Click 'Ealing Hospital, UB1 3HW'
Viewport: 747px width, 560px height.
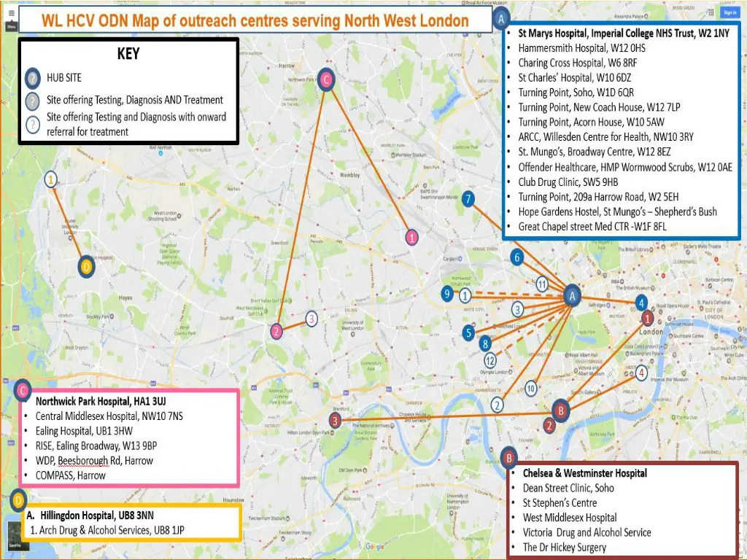click(x=84, y=431)
